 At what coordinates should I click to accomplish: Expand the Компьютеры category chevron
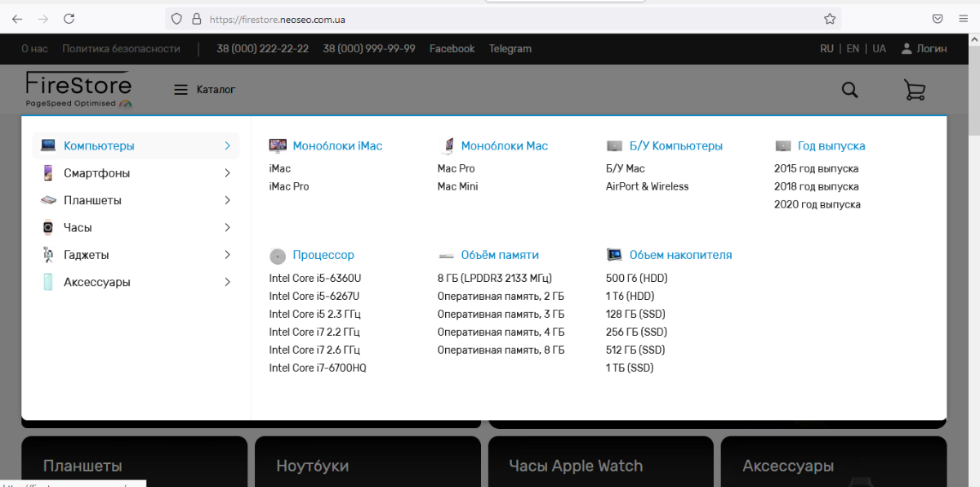pyautogui.click(x=227, y=145)
